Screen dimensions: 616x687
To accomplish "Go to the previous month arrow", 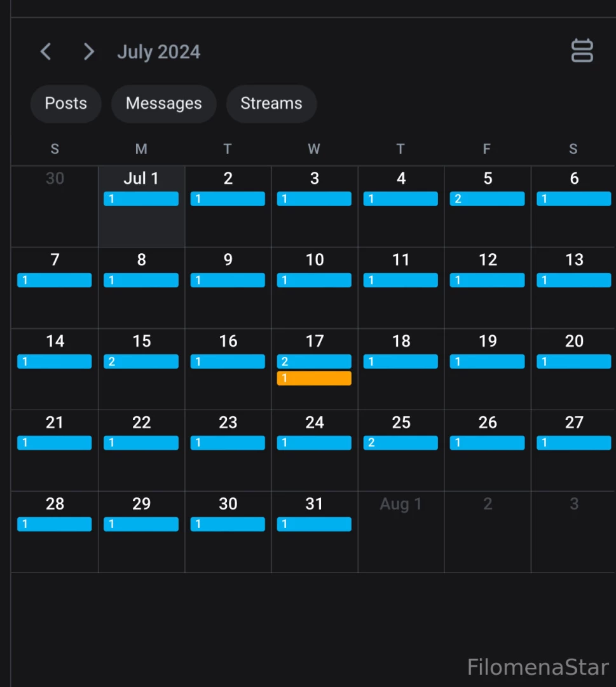I will pyautogui.click(x=46, y=52).
